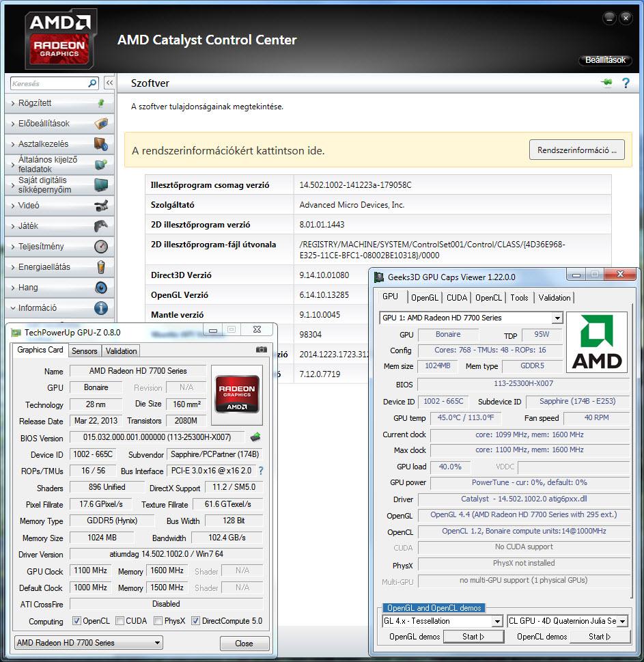
Task: Open the Validation tab in GPU Caps Viewer
Action: pyautogui.click(x=555, y=298)
